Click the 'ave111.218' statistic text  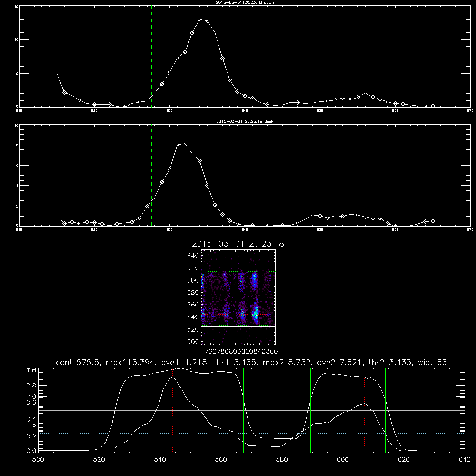[x=187, y=362]
